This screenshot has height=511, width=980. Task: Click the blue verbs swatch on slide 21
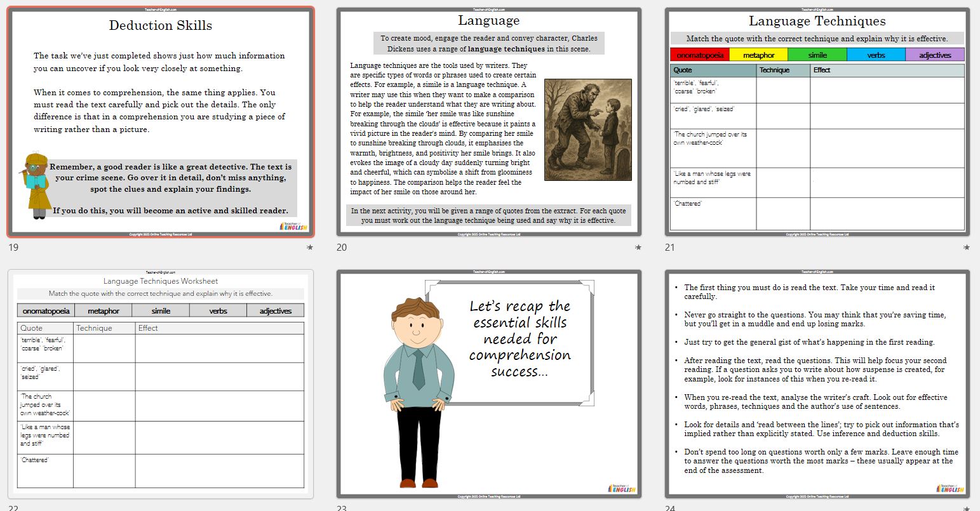(x=876, y=55)
